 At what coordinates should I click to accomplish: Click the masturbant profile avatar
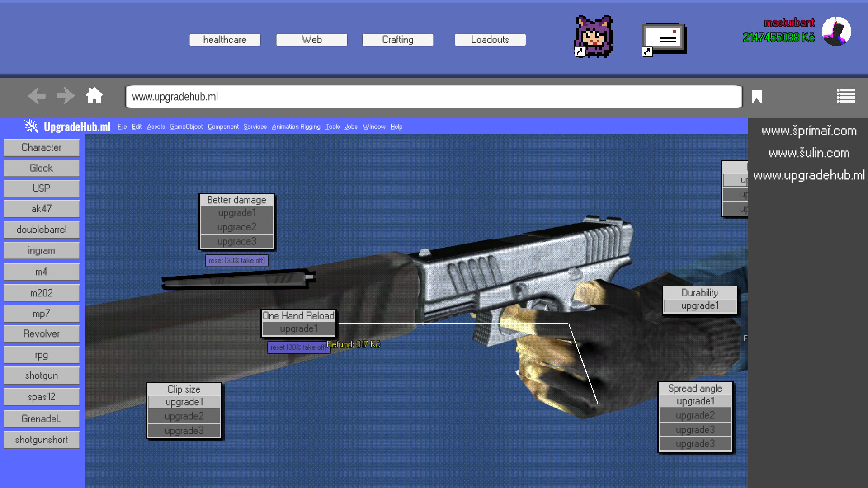tap(836, 31)
